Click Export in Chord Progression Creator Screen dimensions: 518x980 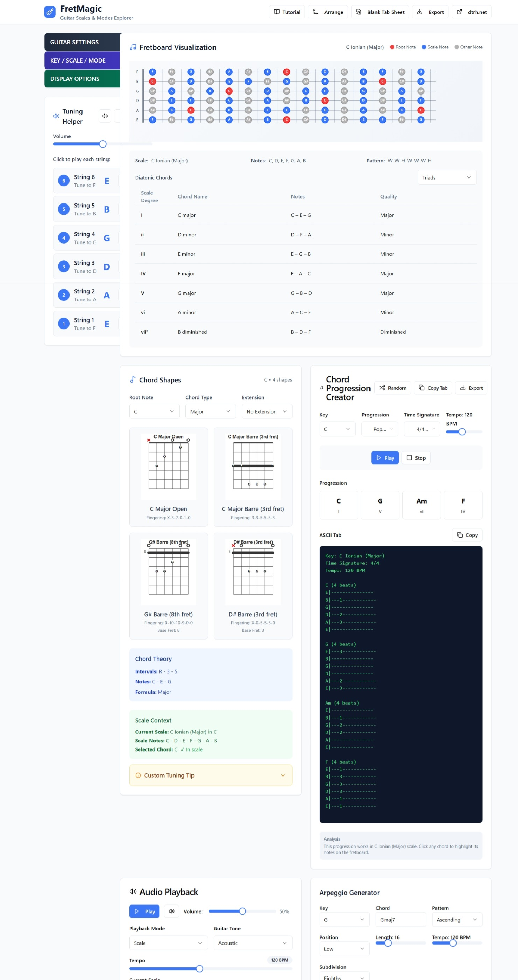click(x=471, y=388)
